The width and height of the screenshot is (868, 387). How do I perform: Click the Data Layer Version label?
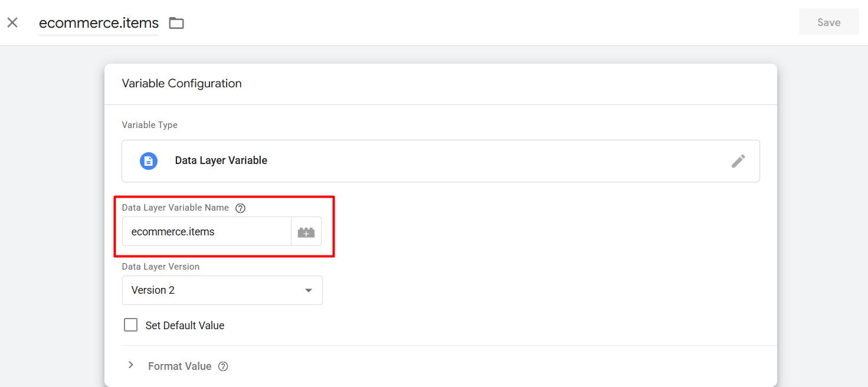click(x=161, y=267)
